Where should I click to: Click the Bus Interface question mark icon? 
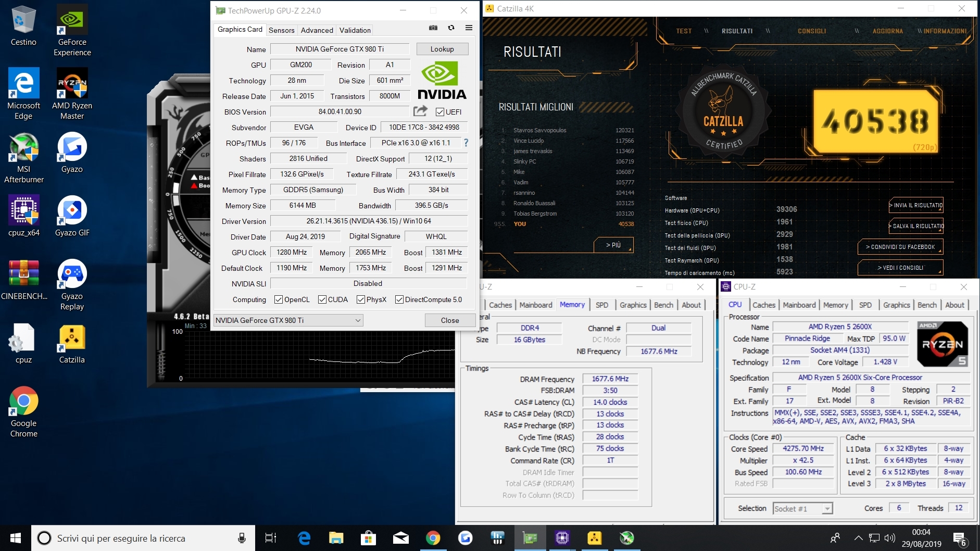(x=466, y=143)
